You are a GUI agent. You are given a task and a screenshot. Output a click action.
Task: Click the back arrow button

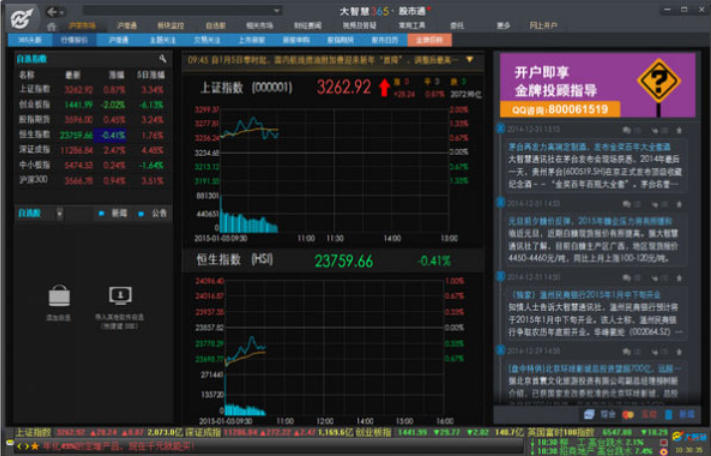pyautogui.click(x=53, y=11)
